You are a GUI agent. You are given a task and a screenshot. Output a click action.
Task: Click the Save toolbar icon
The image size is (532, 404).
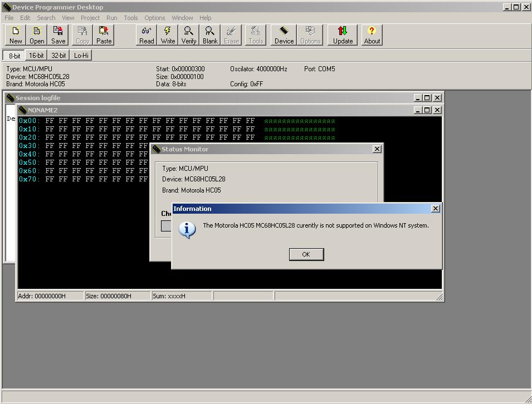(x=58, y=35)
